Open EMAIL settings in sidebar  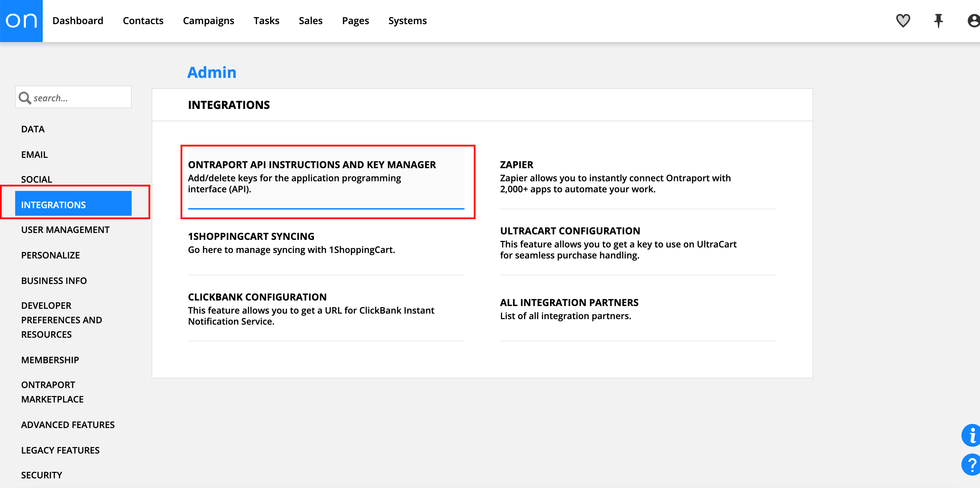pos(34,154)
